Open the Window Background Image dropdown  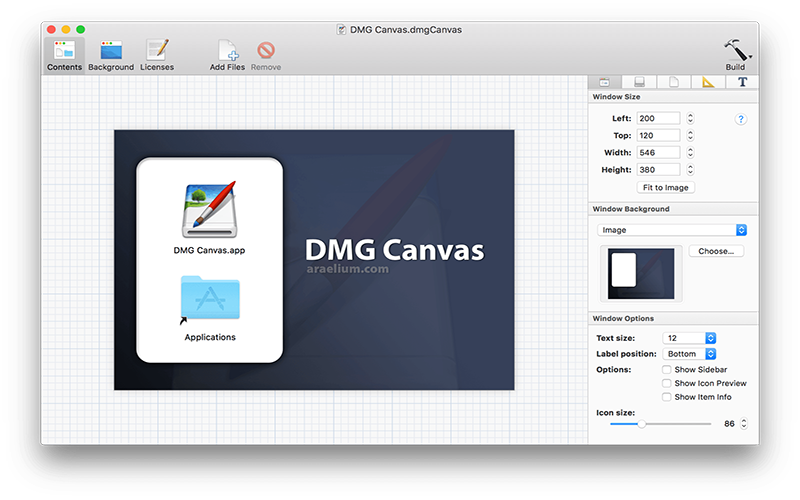coord(672,230)
